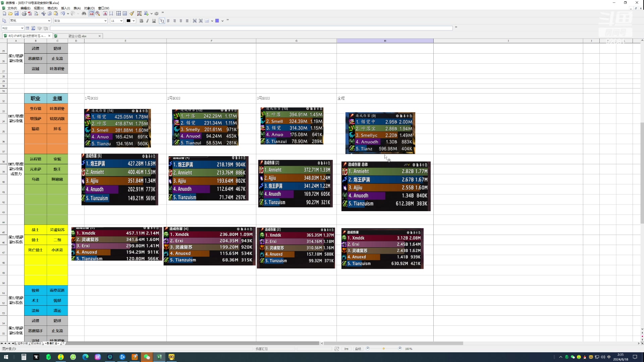Select column H header

pos(385,41)
